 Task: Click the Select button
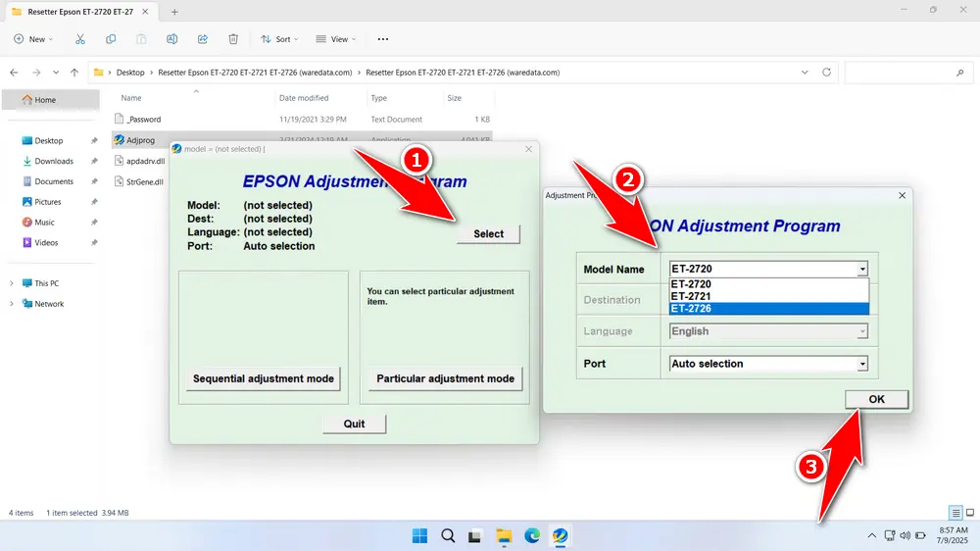(488, 234)
